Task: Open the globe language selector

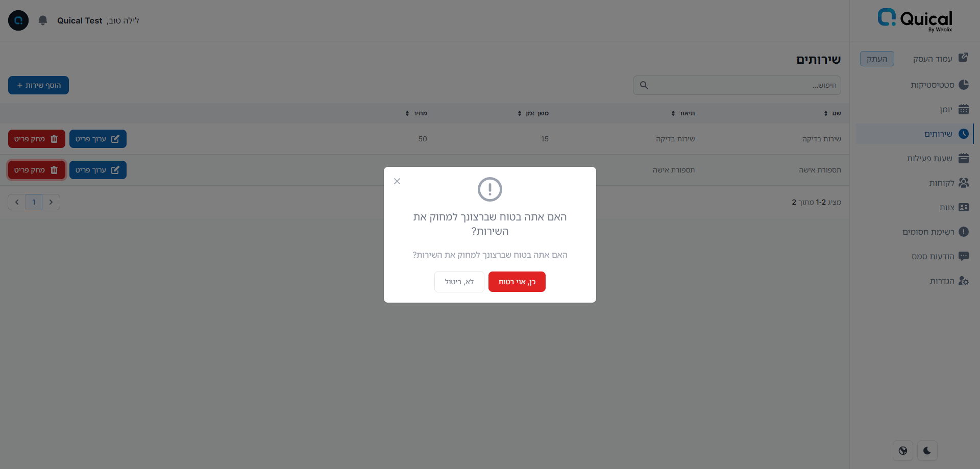Action: pos(903,451)
